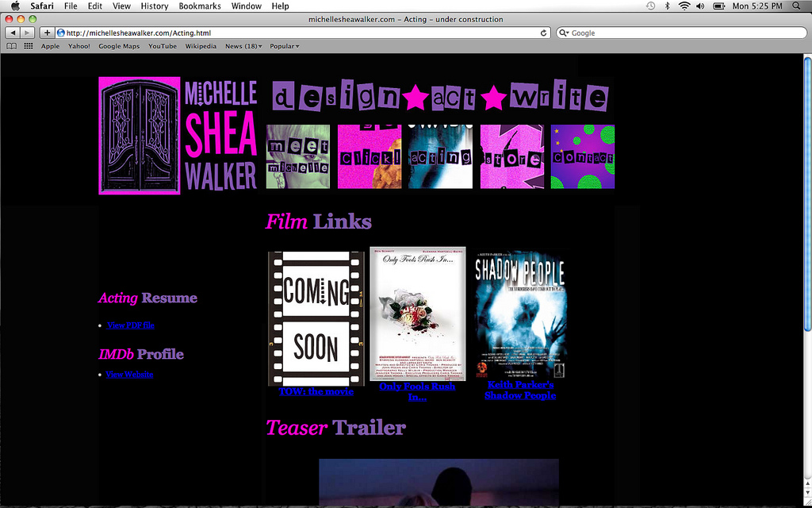Select the 'Click!' navigation tile

click(x=369, y=156)
